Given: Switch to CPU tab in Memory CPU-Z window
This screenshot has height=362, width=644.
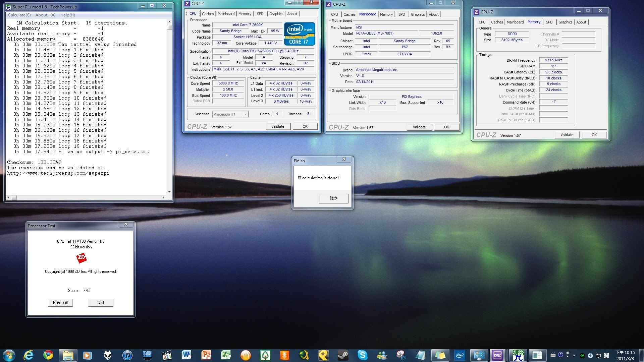Looking at the screenshot, I should (482, 22).
